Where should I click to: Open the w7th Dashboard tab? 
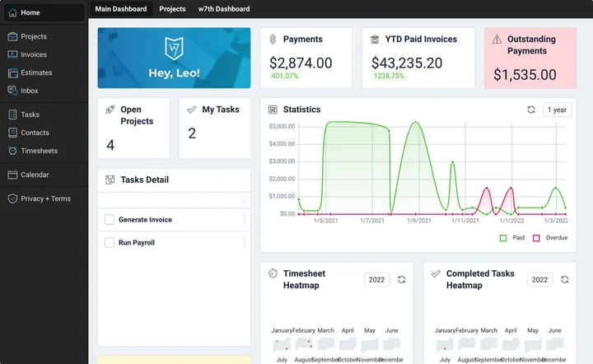pyautogui.click(x=223, y=9)
